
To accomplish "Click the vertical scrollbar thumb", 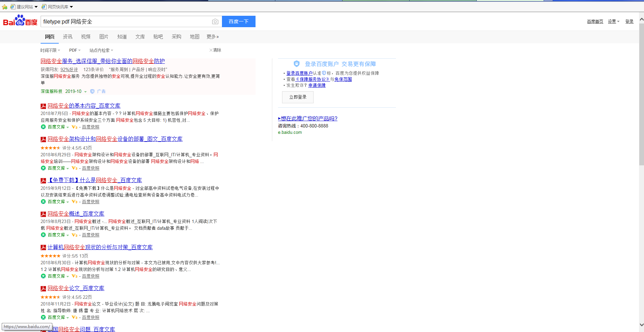I will (x=641, y=94).
